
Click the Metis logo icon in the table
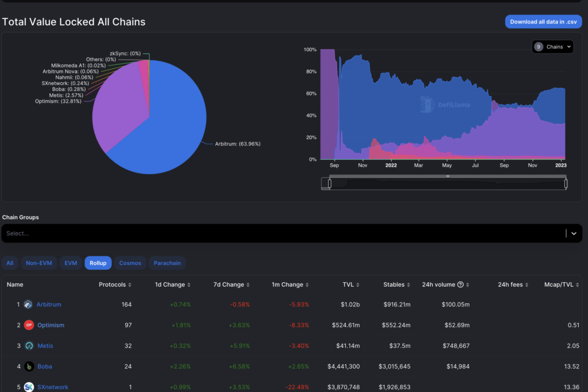coord(29,346)
